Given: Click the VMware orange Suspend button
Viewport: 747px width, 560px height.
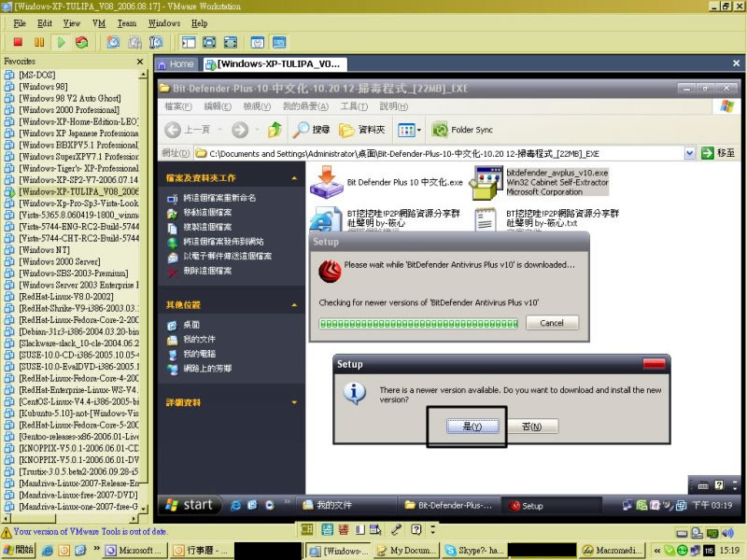Looking at the screenshot, I should point(39,42).
